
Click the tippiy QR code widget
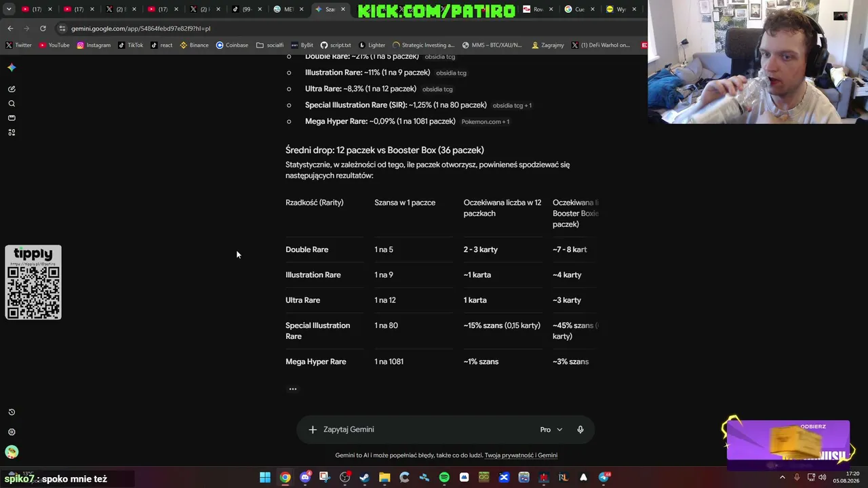coord(33,283)
